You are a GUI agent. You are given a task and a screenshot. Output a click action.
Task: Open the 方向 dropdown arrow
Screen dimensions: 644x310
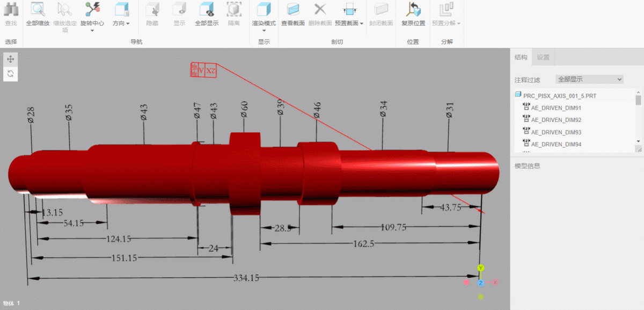[128, 24]
